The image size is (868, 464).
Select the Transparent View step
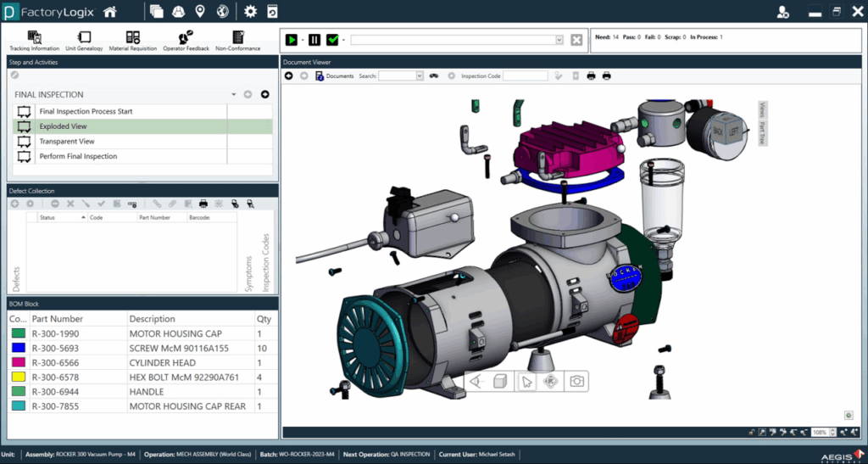click(67, 142)
